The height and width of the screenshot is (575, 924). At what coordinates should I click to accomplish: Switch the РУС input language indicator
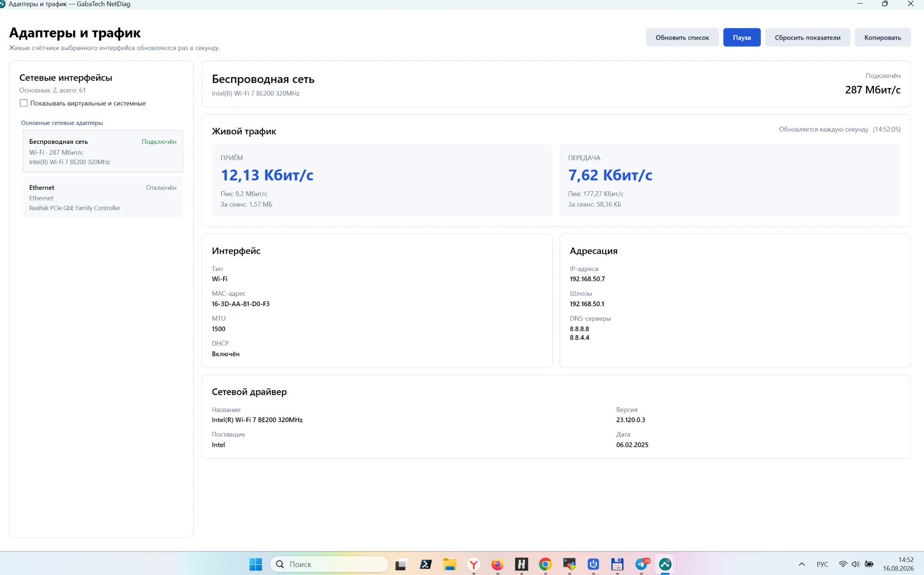[822, 564]
